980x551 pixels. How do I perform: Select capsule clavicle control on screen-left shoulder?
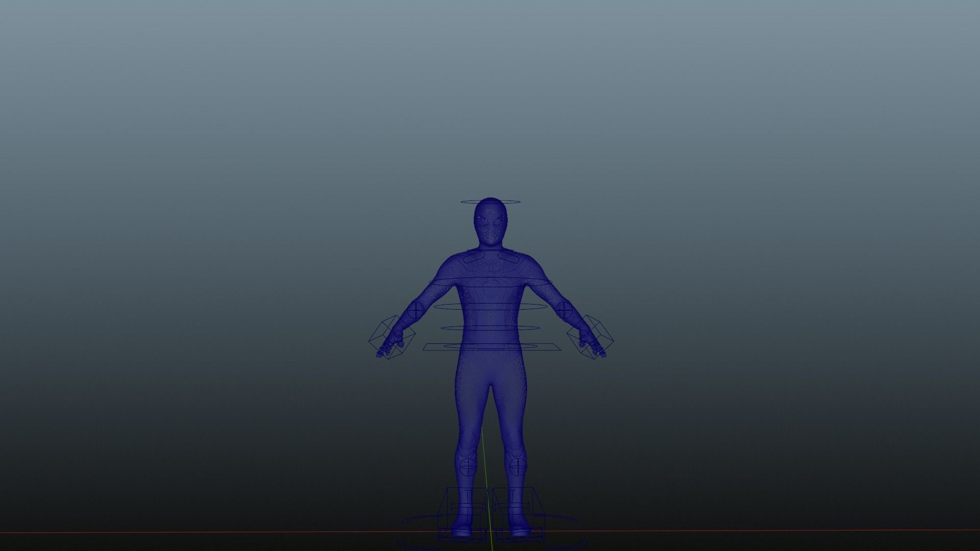point(474,258)
